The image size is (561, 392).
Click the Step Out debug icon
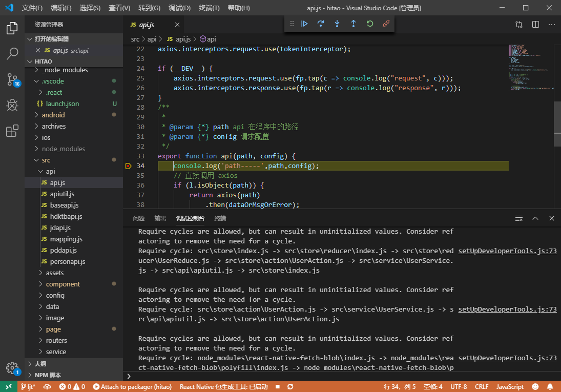[354, 24]
